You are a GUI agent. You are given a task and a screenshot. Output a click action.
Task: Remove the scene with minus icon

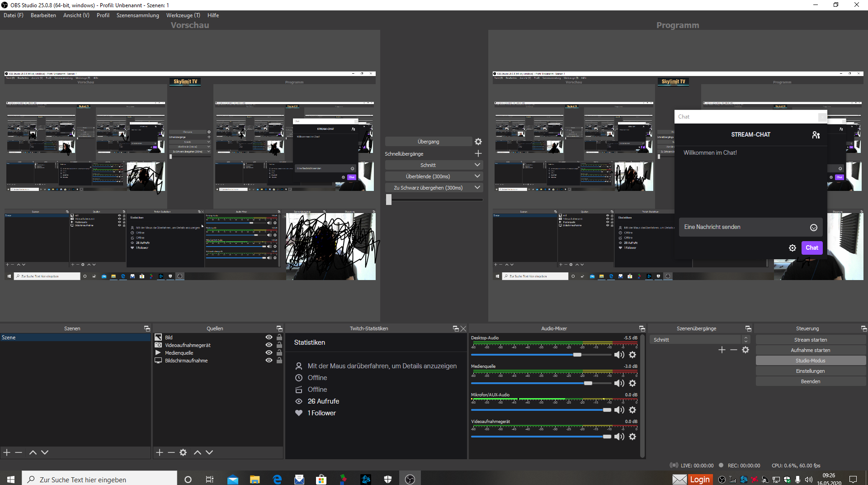tap(19, 452)
